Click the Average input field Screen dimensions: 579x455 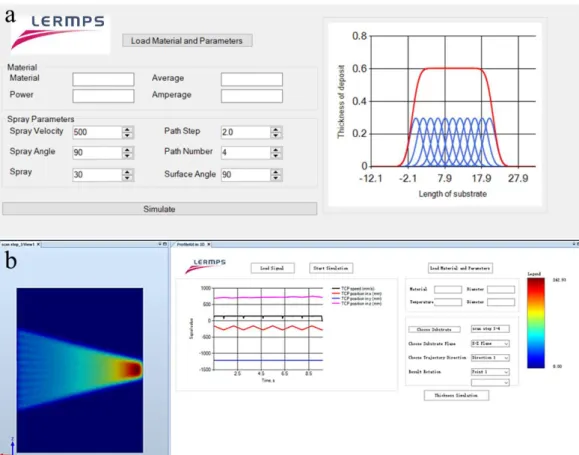click(x=252, y=79)
